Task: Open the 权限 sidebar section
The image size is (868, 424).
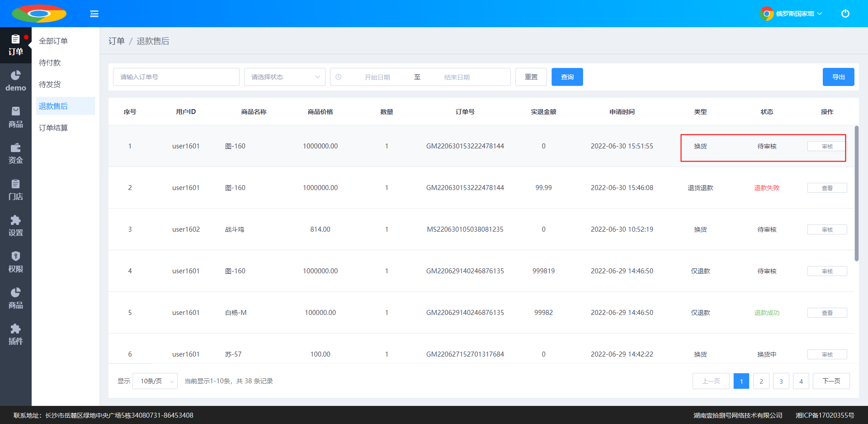Action: click(x=16, y=262)
